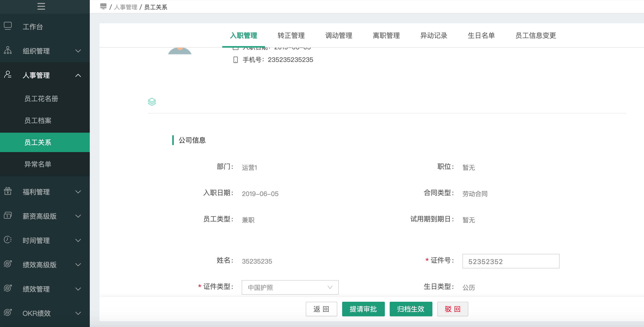
Task: Toggle the hamburger menu icon in the sidebar
Action: 41,6
